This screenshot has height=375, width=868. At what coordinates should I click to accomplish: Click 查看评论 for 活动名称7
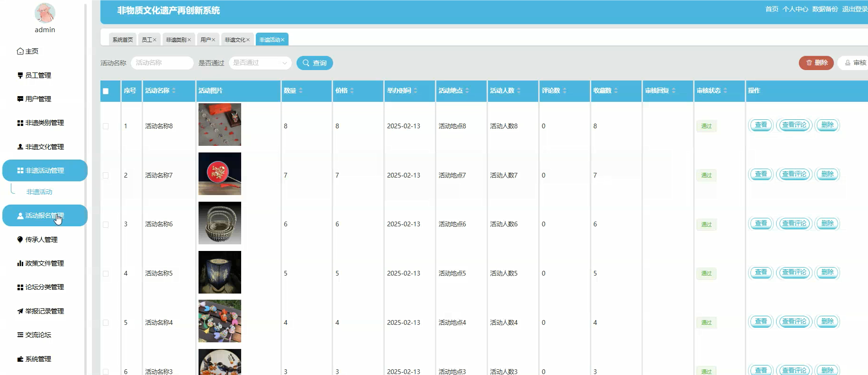tap(795, 174)
